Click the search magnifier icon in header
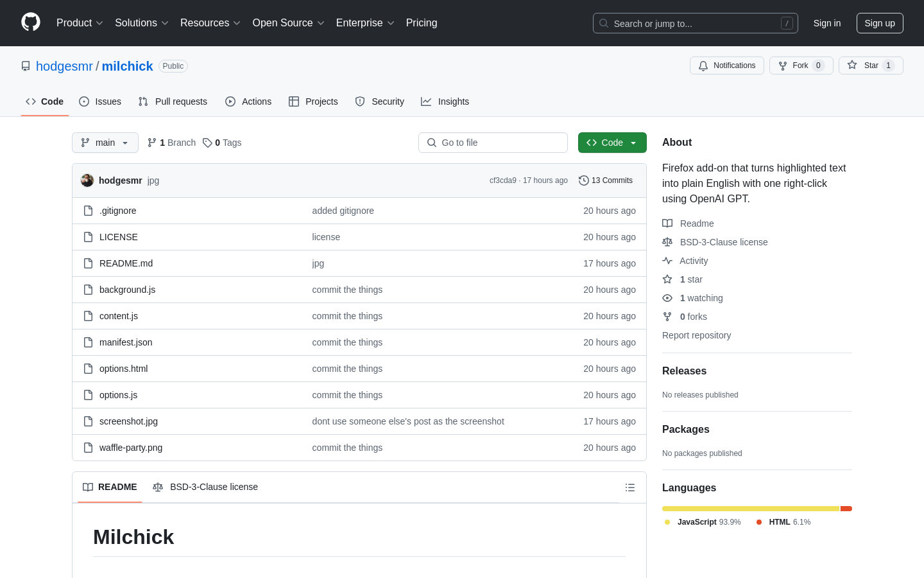The width and height of the screenshot is (924, 578). pos(604,23)
